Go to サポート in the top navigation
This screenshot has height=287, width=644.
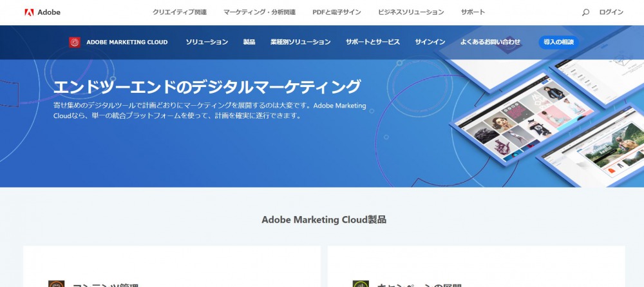(x=473, y=12)
